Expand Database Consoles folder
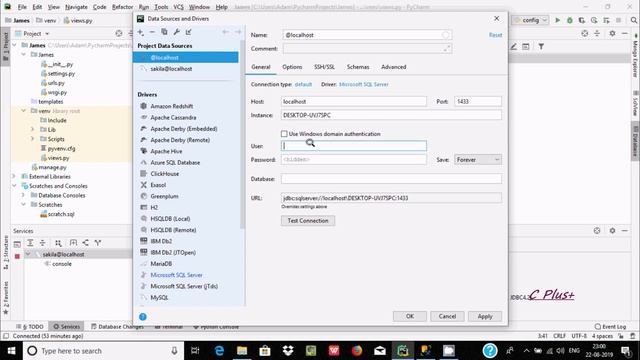The width and height of the screenshot is (640, 360). coord(24,196)
